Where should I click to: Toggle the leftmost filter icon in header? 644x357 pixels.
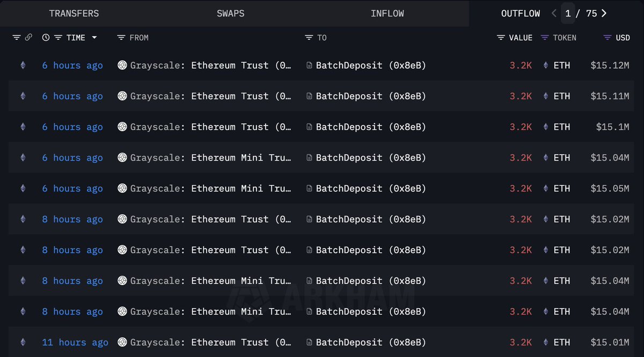[16, 38]
